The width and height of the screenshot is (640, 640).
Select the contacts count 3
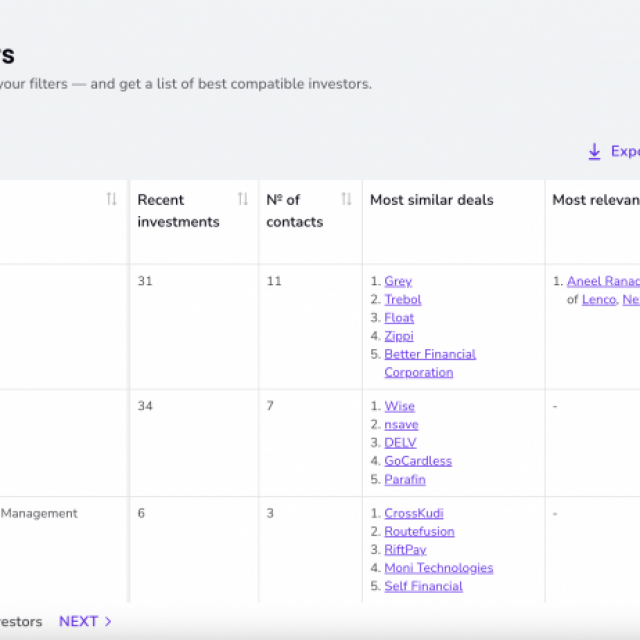coord(270,513)
